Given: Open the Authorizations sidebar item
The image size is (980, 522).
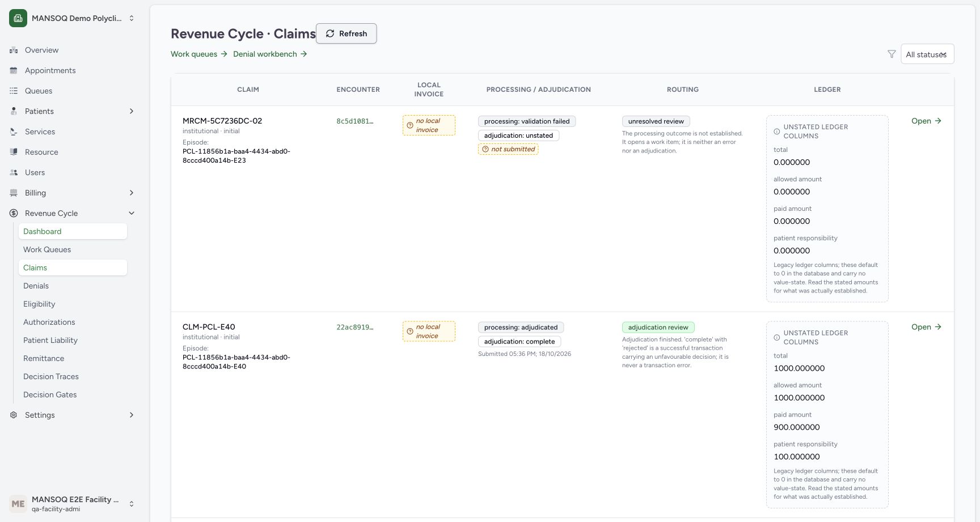Looking at the screenshot, I should point(73,322).
